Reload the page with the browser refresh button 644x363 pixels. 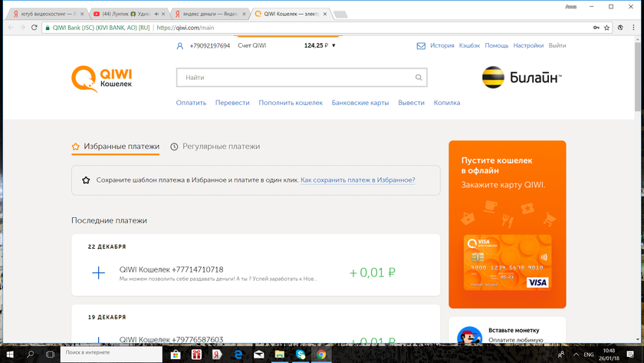point(35,28)
